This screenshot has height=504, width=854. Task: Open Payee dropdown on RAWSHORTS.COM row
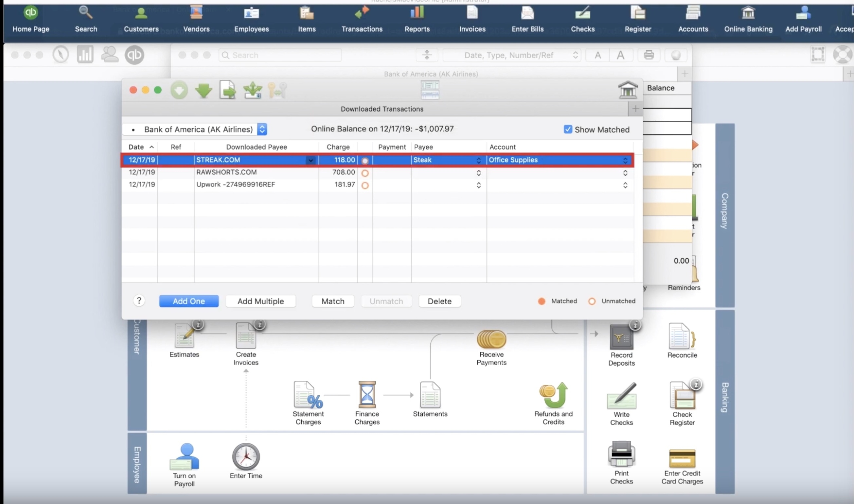[478, 173]
